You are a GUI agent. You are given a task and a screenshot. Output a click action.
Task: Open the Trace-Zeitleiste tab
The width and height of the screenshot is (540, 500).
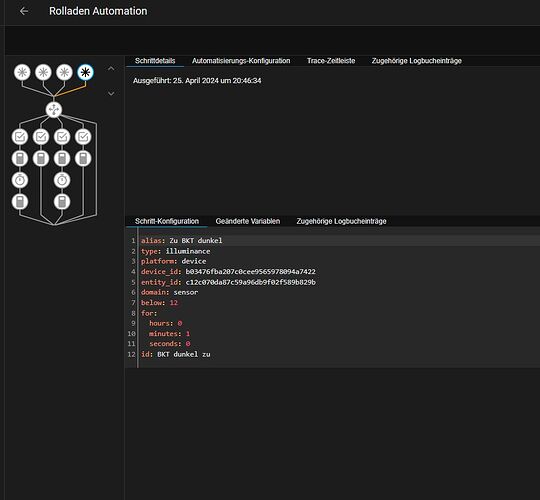click(331, 61)
